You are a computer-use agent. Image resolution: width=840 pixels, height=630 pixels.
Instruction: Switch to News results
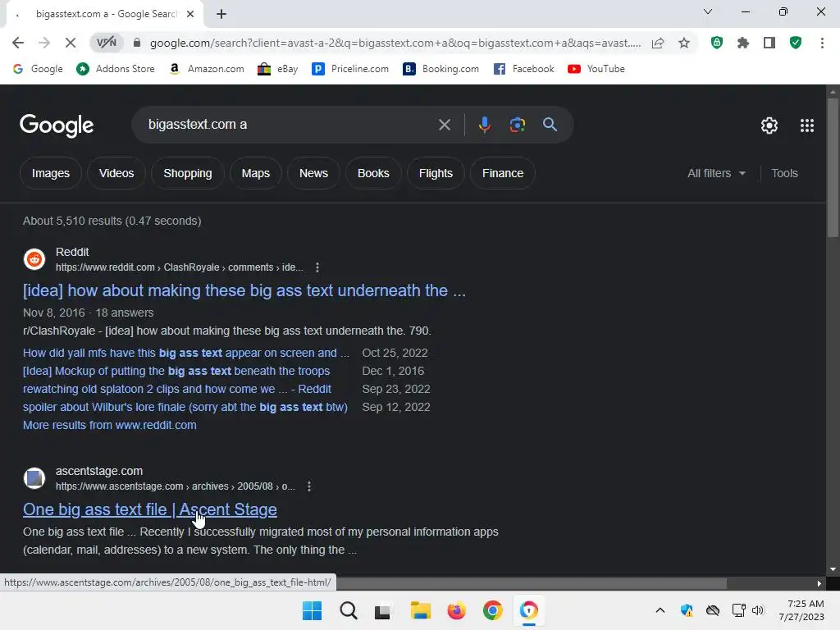coord(313,173)
